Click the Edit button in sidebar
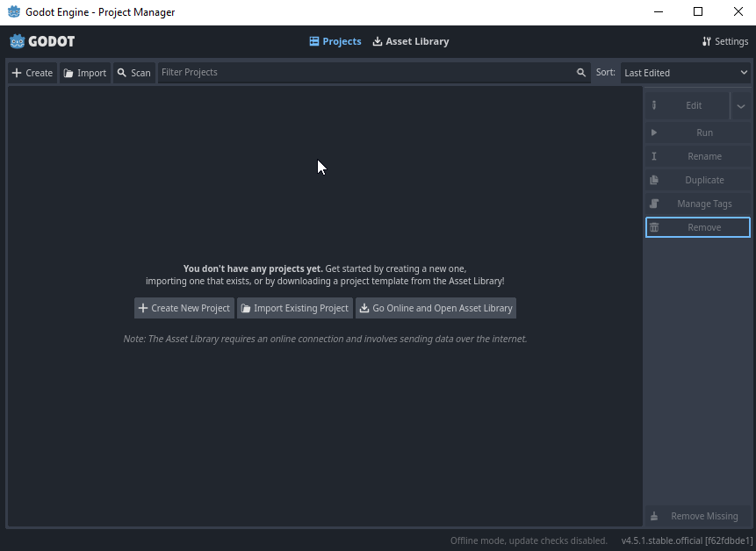Image resolution: width=756 pixels, height=551 pixels. (688, 105)
